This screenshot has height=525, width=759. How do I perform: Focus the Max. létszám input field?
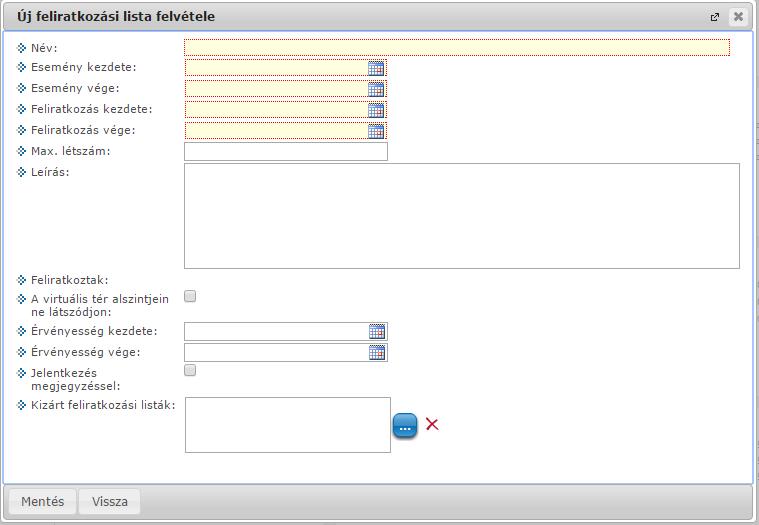point(286,151)
